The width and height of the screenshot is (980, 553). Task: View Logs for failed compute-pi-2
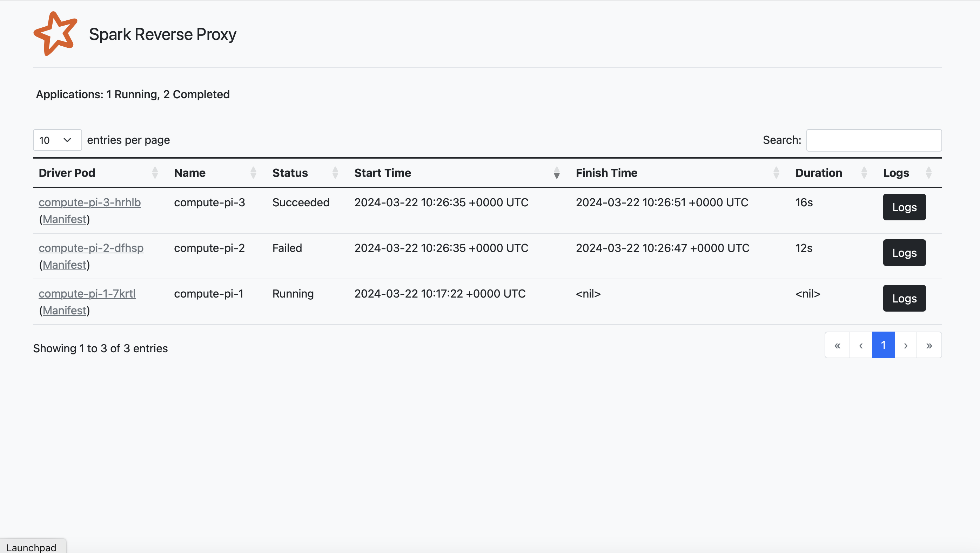tap(904, 253)
